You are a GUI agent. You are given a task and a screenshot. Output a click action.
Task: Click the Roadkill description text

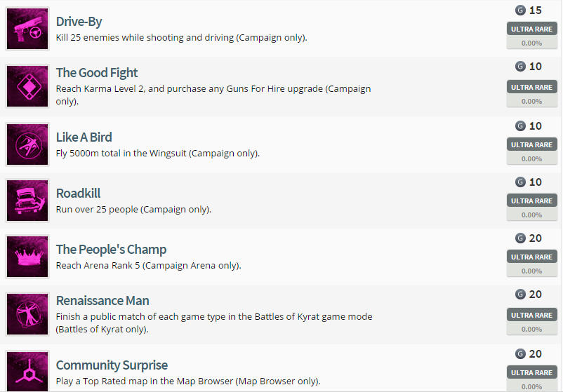tap(133, 209)
